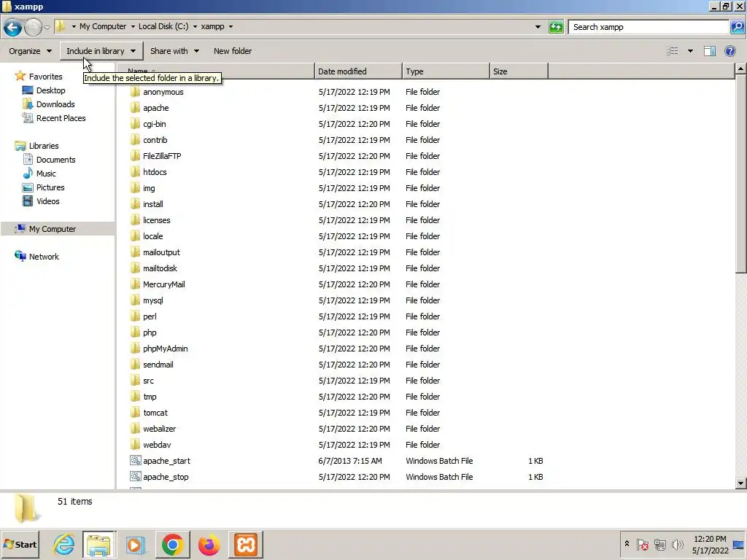Open Music library
Screen dimensions: 747x560
46,174
